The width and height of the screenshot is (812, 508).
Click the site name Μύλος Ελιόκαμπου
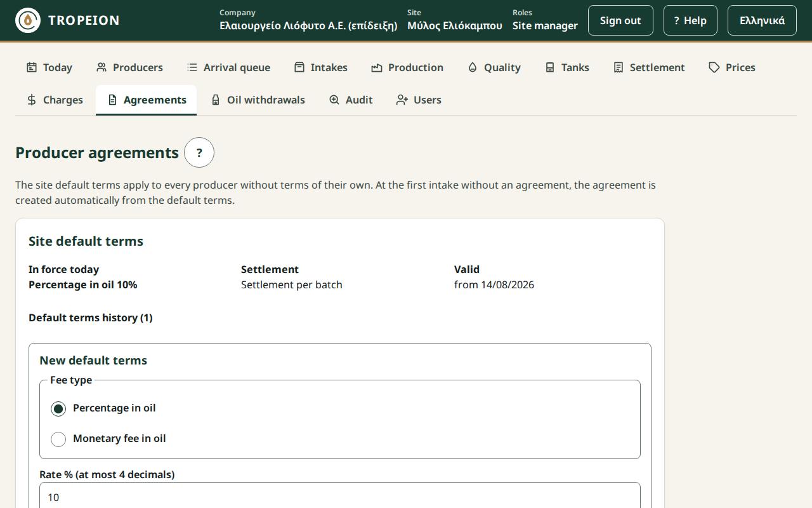455,26
